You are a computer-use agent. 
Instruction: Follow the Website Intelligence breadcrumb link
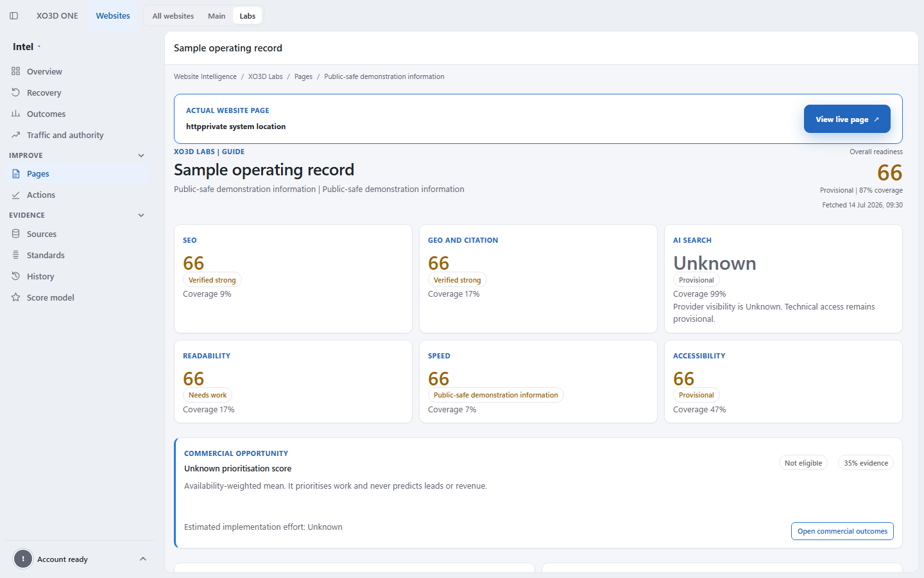205,76
